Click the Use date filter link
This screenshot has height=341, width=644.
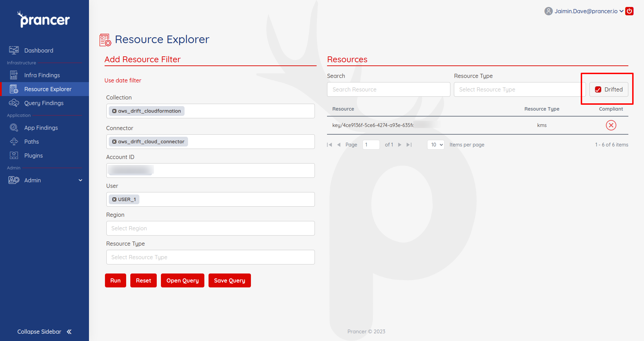[x=123, y=80]
